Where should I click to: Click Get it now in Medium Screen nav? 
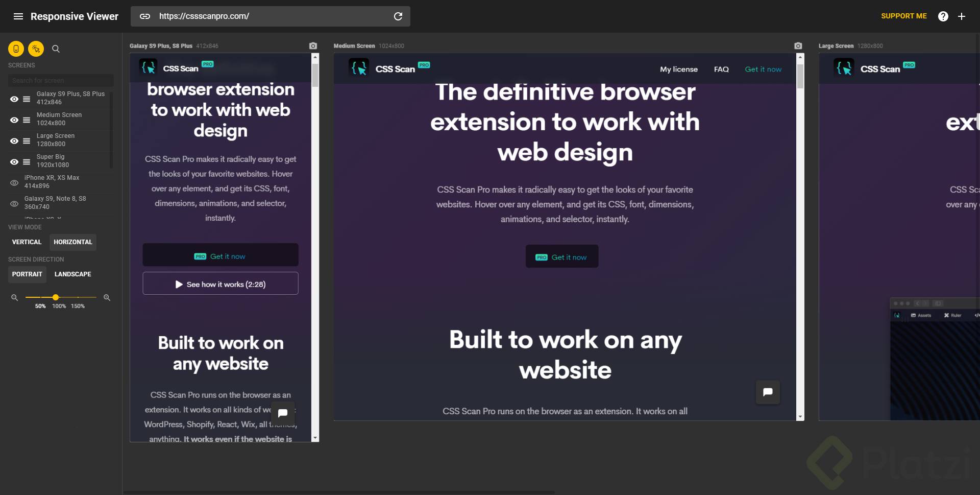pos(763,69)
